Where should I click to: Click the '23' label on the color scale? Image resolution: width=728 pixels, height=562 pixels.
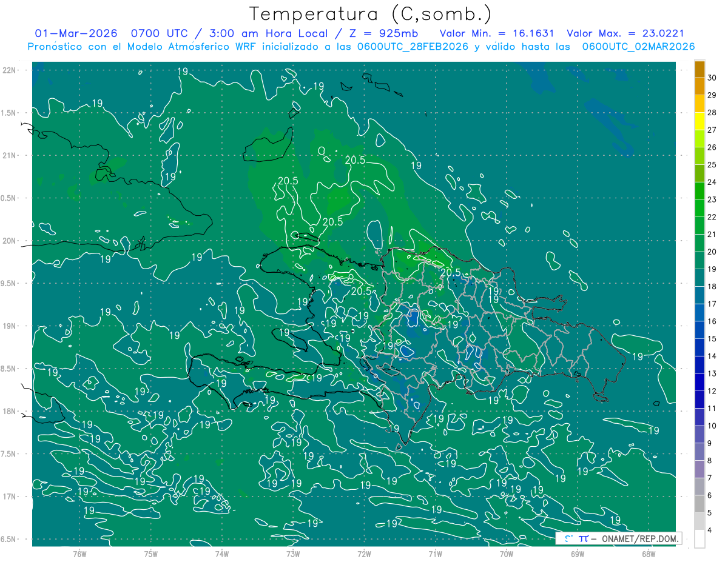(712, 199)
